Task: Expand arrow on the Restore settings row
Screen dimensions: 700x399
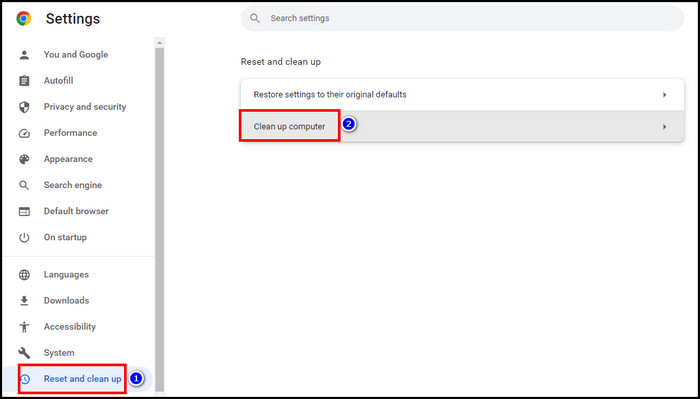Action: 664,95
